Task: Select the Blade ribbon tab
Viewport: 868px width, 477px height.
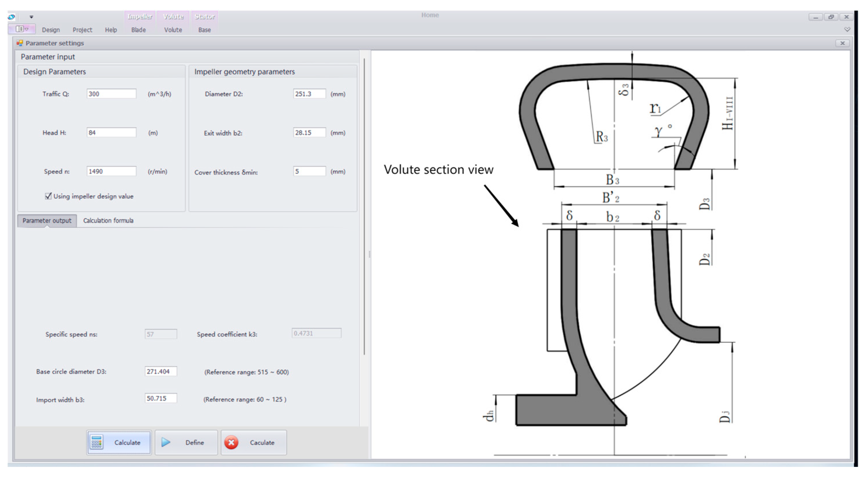Action: pyautogui.click(x=138, y=30)
